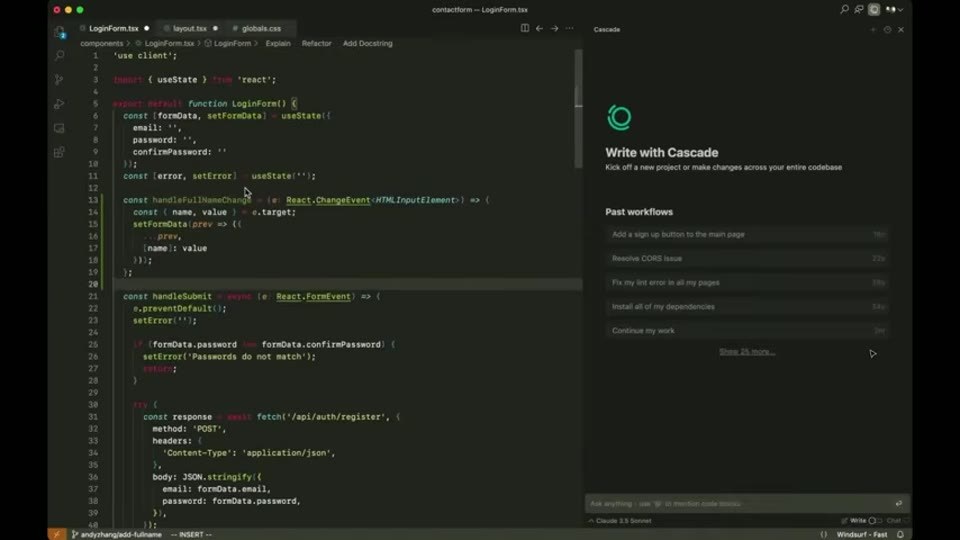Click the Refactor code lens action
Viewport: 960px width, 540px height.
click(317, 43)
